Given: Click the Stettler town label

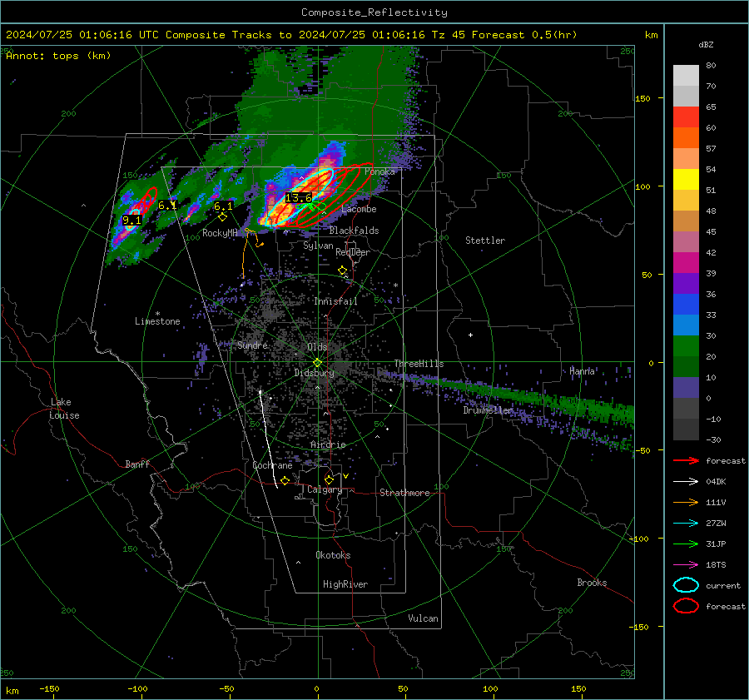Looking at the screenshot, I should [x=485, y=241].
